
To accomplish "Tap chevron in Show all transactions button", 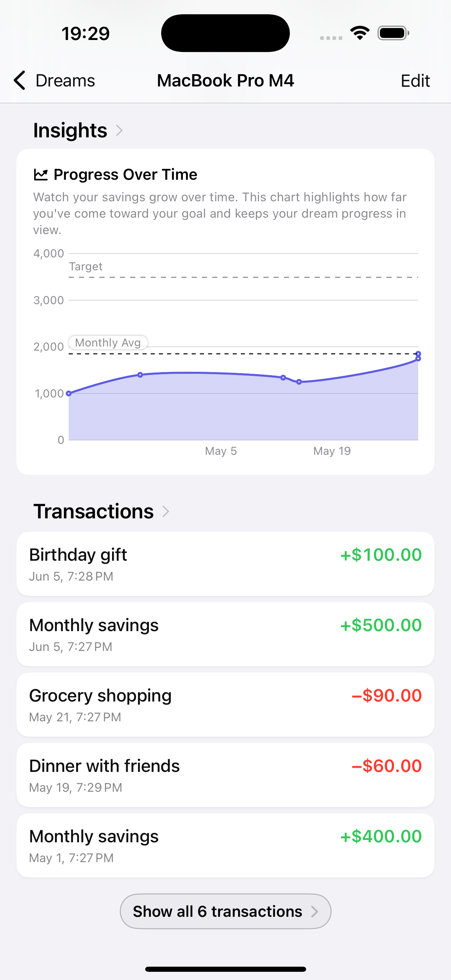I will [x=314, y=911].
